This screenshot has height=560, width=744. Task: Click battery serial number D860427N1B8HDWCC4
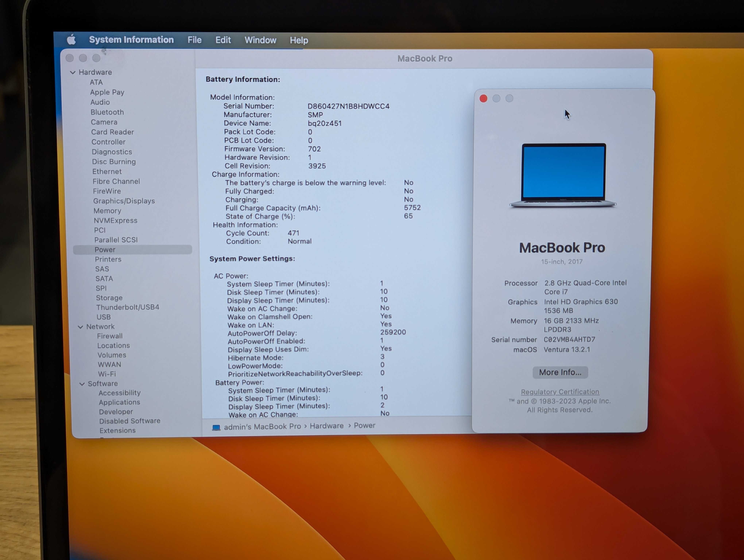(348, 106)
